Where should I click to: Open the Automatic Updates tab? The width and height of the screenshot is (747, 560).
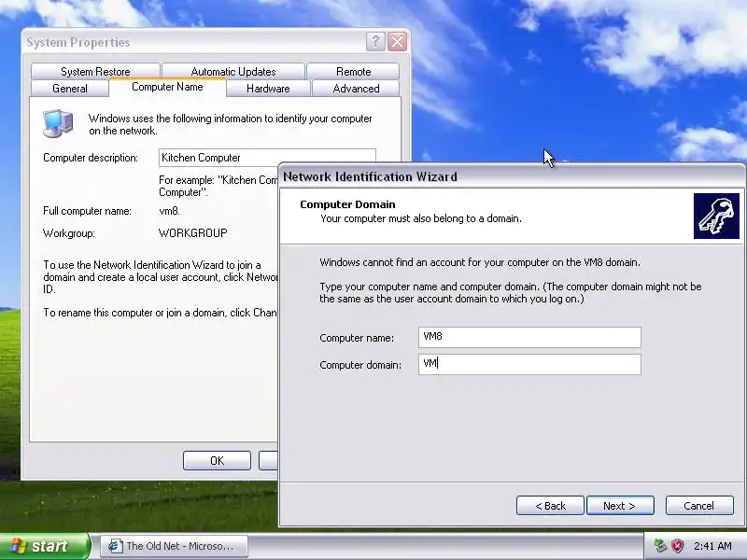tap(233, 72)
